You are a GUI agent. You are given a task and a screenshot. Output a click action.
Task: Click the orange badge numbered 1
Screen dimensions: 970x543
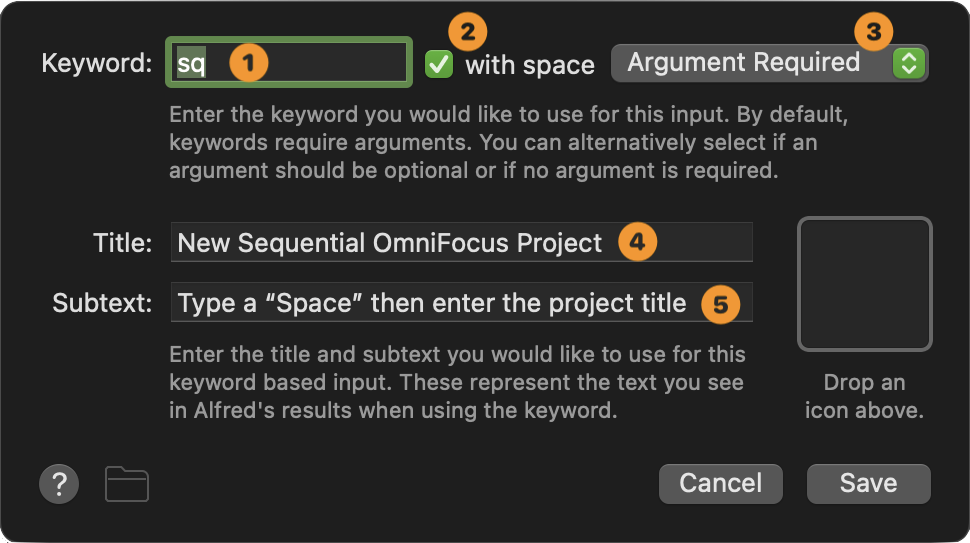[x=249, y=63]
